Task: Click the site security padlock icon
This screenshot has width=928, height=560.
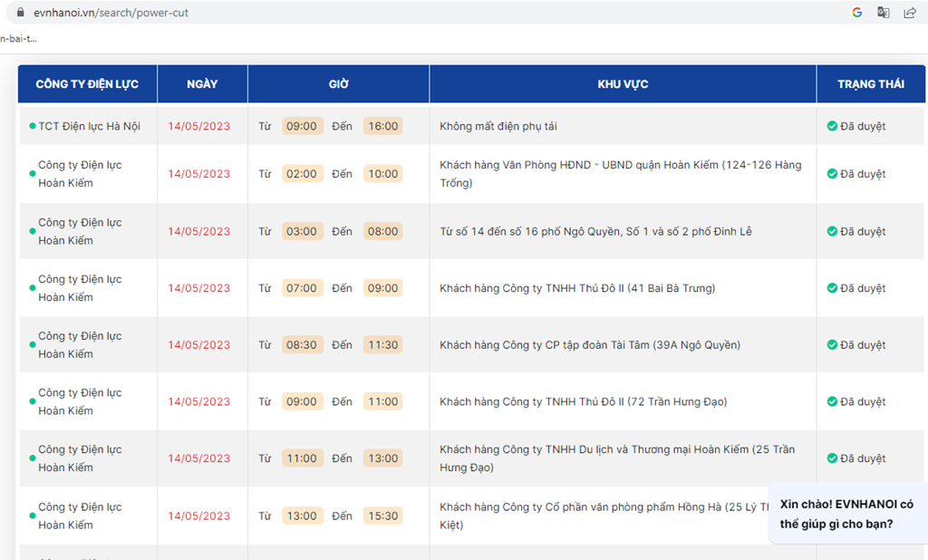Action: coord(21,13)
